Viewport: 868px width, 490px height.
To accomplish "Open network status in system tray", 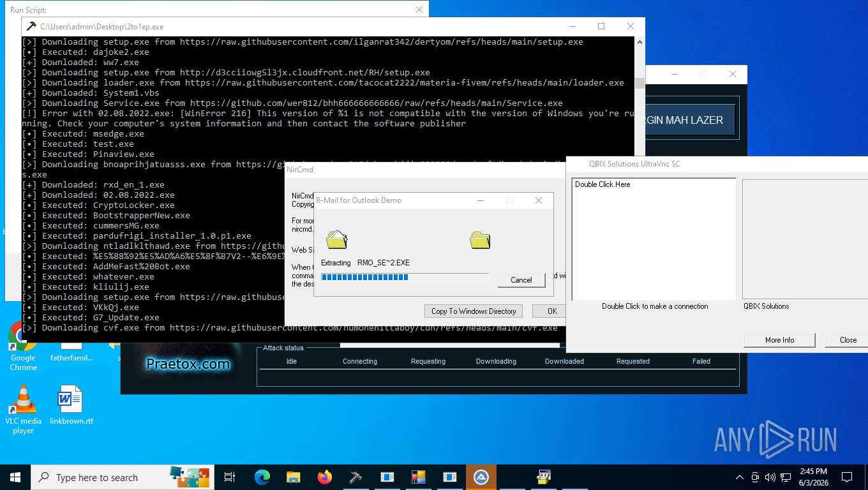I will click(786, 477).
